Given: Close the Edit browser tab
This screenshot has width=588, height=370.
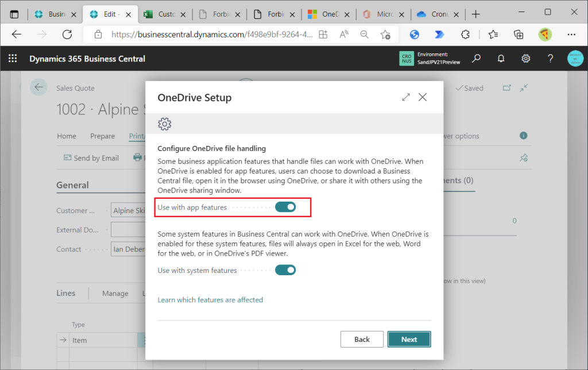Looking at the screenshot, I should (x=128, y=14).
